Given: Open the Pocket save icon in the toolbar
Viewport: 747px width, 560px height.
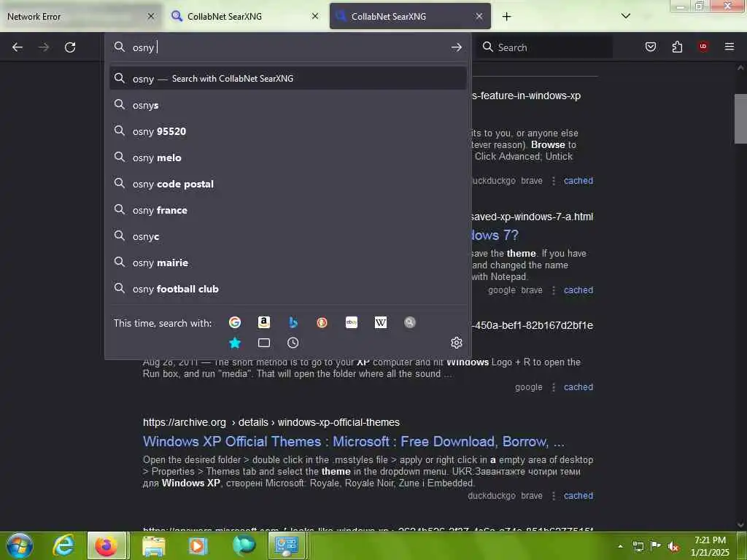Looking at the screenshot, I should tap(651, 47).
